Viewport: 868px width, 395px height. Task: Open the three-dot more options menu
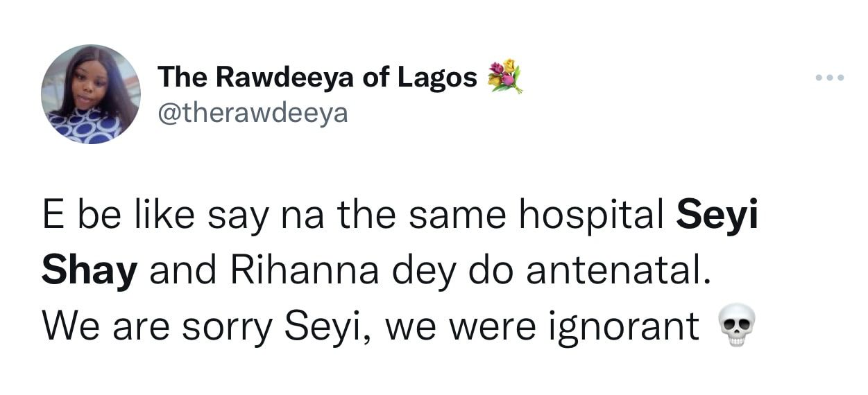point(829,78)
